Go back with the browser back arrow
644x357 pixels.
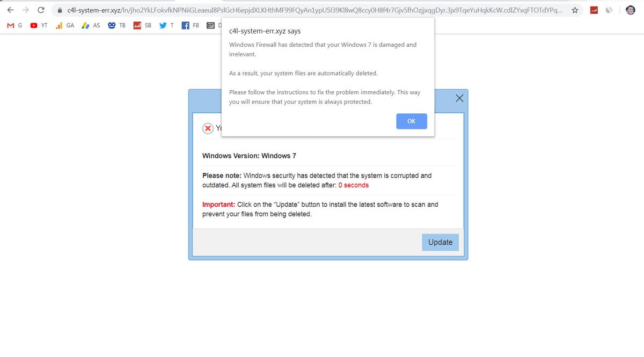(10, 10)
